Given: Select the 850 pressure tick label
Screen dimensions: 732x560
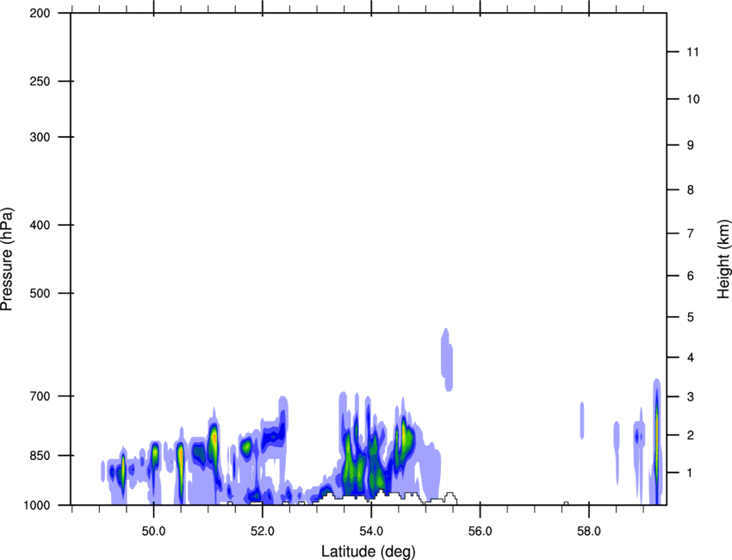Looking at the screenshot, I should (40, 456).
